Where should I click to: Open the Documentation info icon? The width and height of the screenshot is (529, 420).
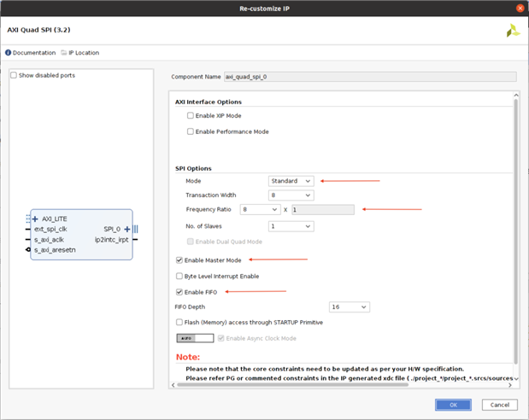click(9, 53)
